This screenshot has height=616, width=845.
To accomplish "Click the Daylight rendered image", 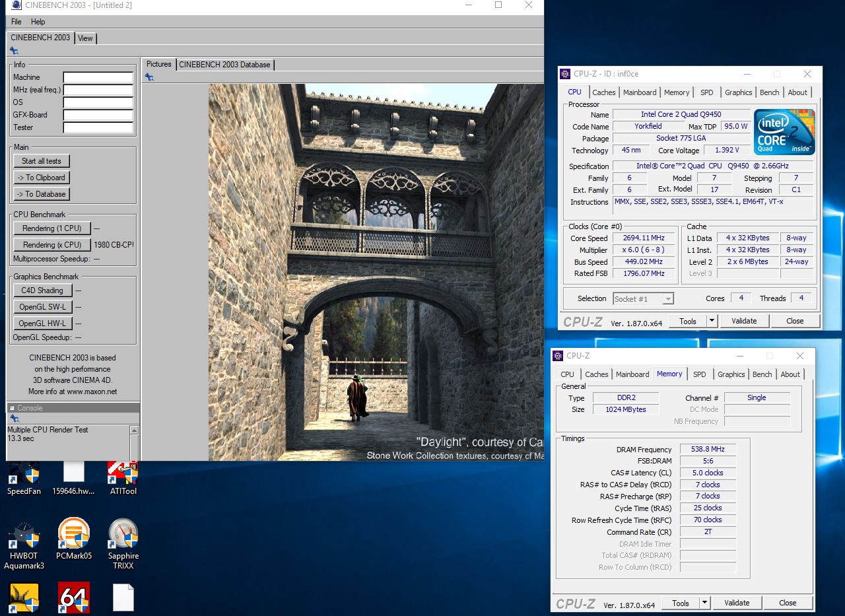I will [376, 272].
